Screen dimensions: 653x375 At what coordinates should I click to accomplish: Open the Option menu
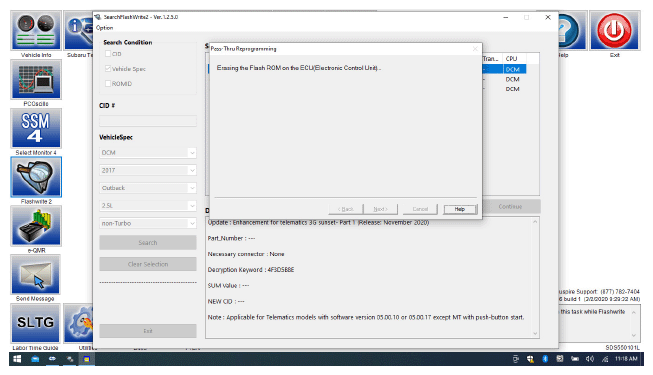click(x=105, y=28)
